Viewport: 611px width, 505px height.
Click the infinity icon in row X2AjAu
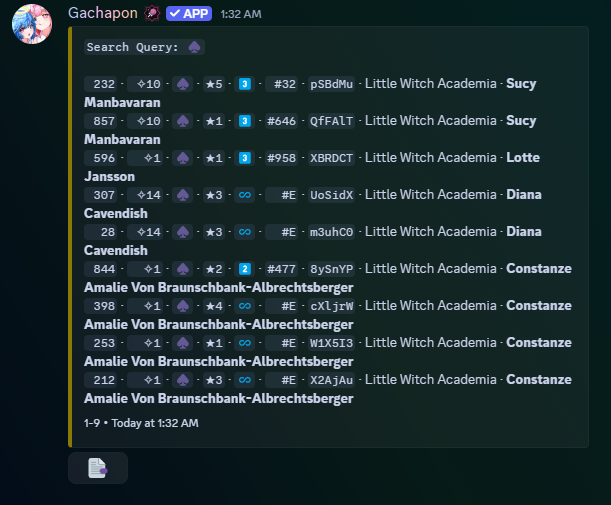pos(245,380)
